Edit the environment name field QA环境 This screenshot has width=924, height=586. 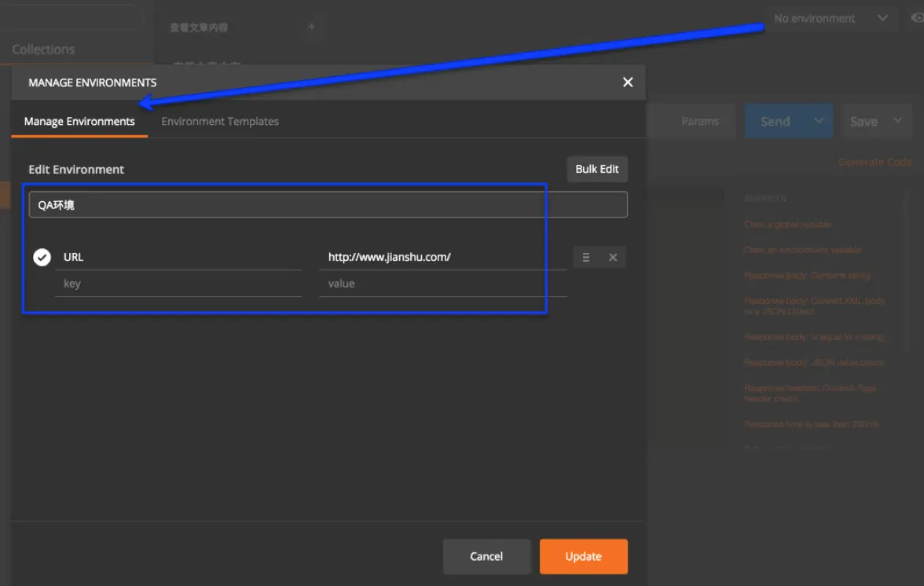click(x=328, y=205)
